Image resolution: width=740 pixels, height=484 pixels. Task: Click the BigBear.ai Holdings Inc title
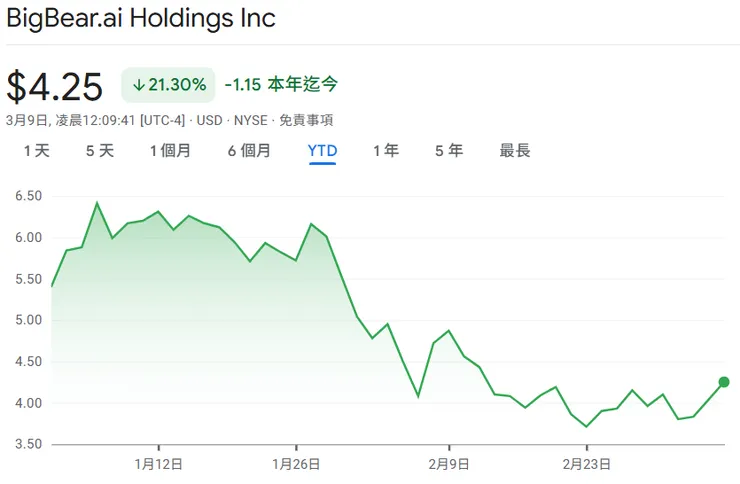pos(141,18)
